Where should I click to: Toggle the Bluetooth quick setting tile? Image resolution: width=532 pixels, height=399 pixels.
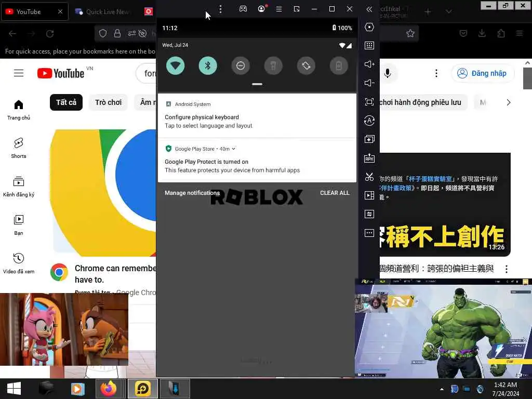point(208,65)
